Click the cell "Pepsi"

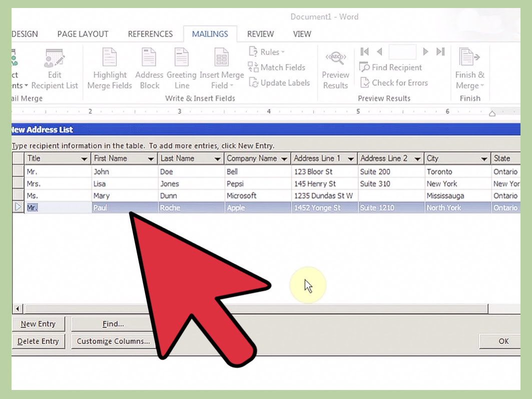(258, 184)
